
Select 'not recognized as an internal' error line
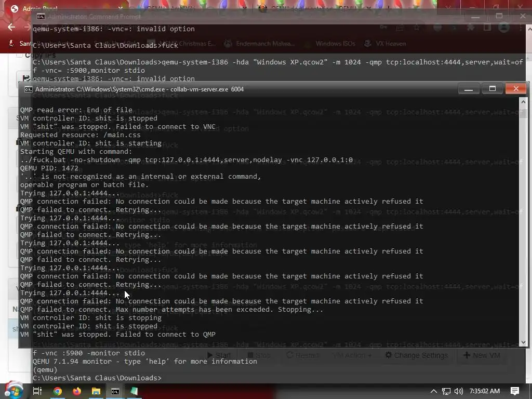pos(140,177)
